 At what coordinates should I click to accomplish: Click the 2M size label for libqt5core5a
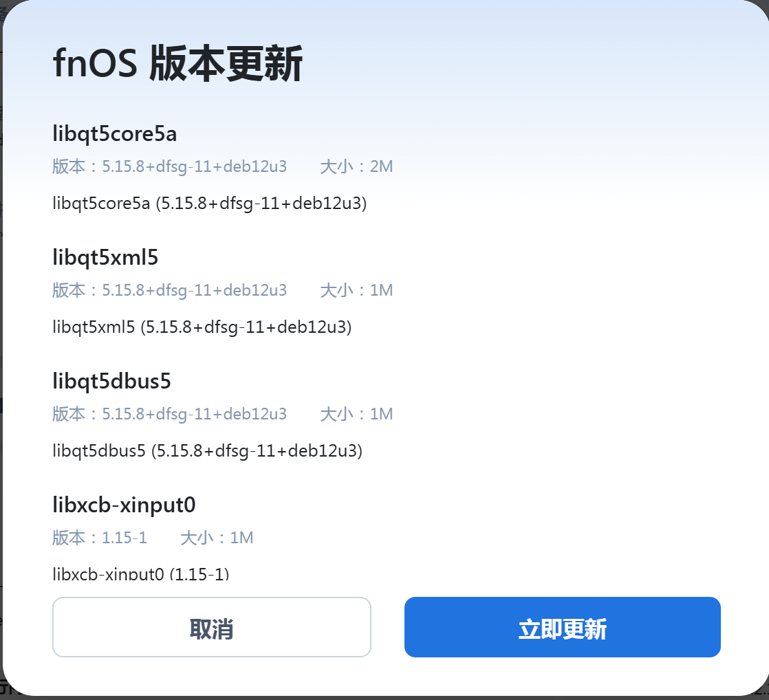pyautogui.click(x=356, y=166)
